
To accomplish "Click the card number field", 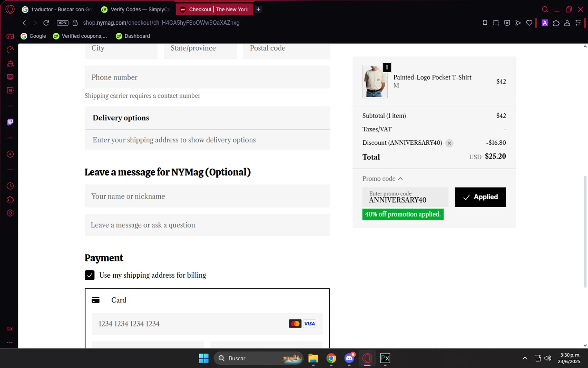I will coord(207,324).
